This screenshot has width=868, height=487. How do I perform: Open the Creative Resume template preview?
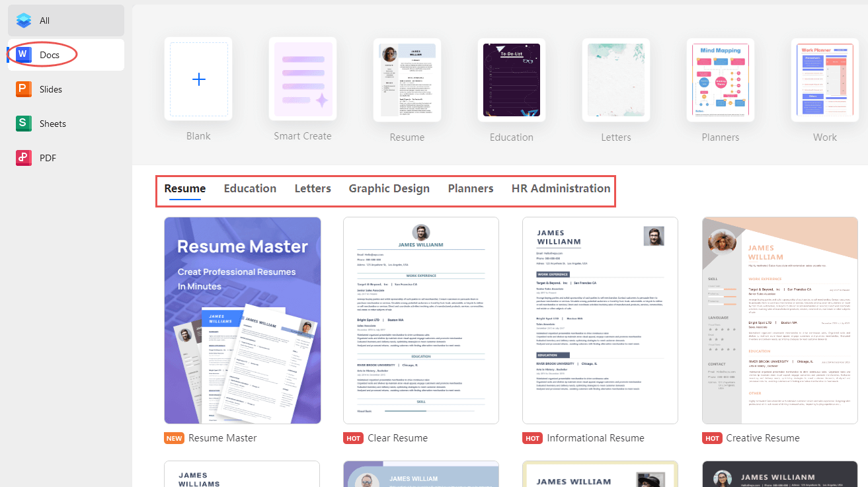pyautogui.click(x=780, y=320)
